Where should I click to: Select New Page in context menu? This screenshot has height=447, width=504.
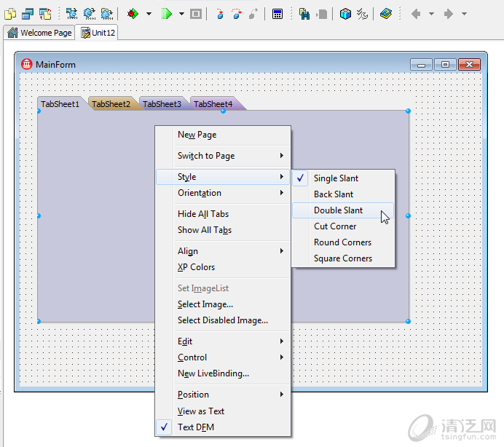coord(197,135)
